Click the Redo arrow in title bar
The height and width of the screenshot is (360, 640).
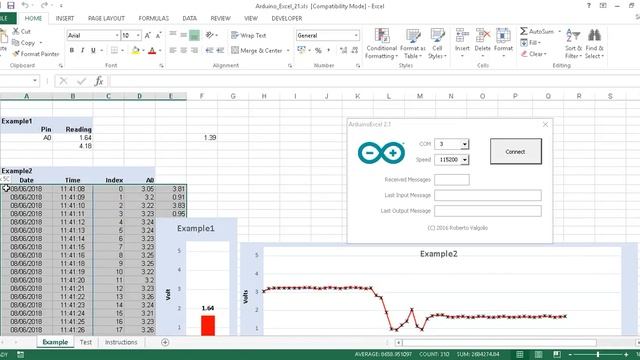pyautogui.click(x=44, y=5)
